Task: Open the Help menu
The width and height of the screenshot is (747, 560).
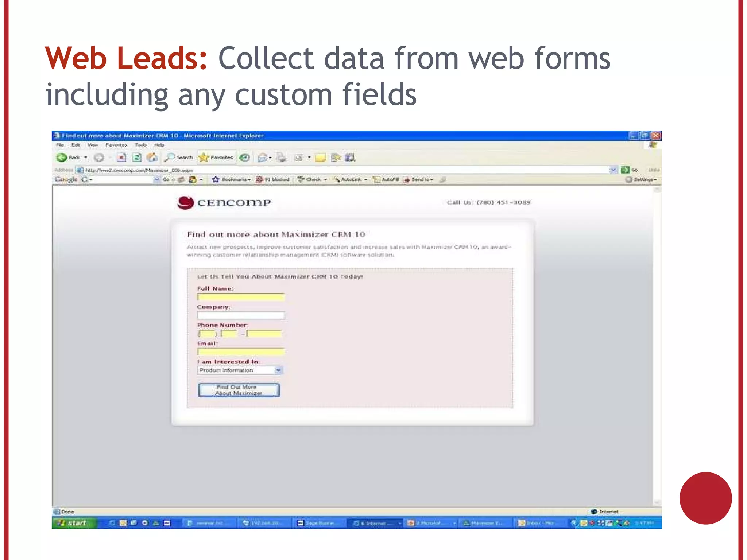Action: tap(159, 145)
